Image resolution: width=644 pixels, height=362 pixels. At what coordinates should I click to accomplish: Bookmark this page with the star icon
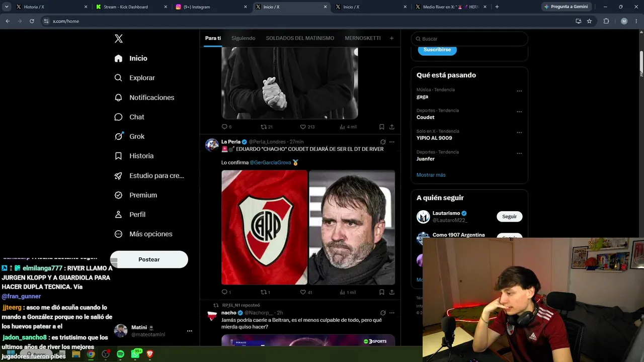coord(589,21)
